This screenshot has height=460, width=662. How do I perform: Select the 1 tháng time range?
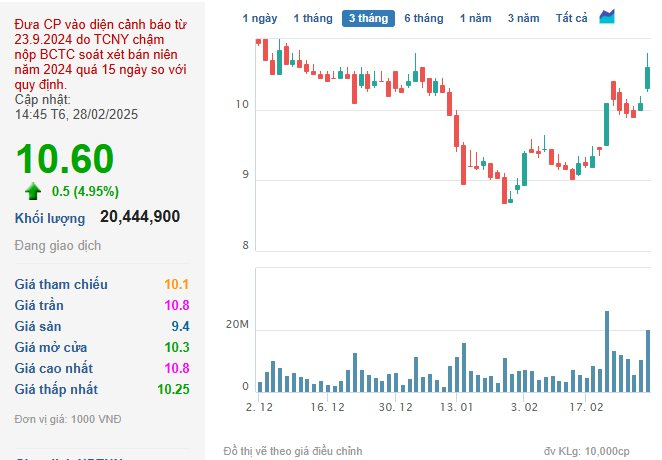click(313, 18)
